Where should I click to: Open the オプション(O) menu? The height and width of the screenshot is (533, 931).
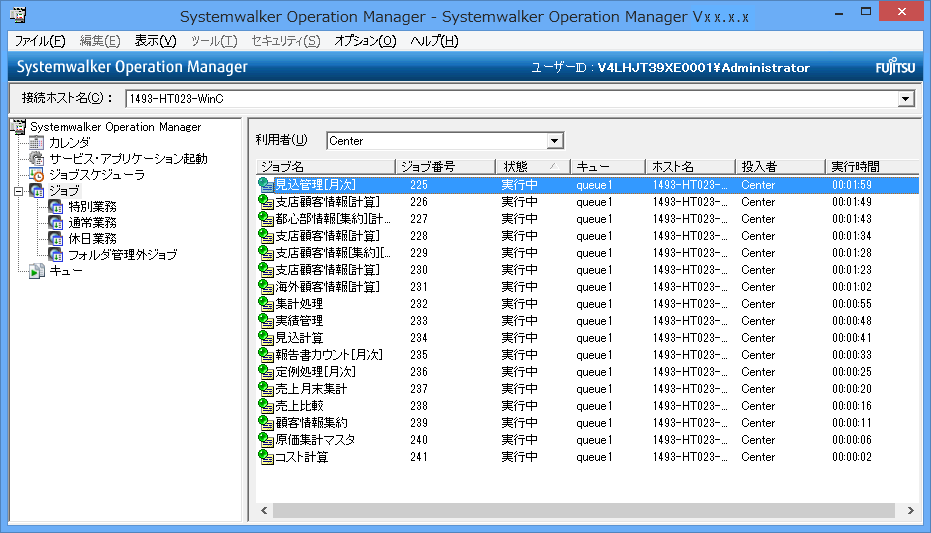(365, 41)
